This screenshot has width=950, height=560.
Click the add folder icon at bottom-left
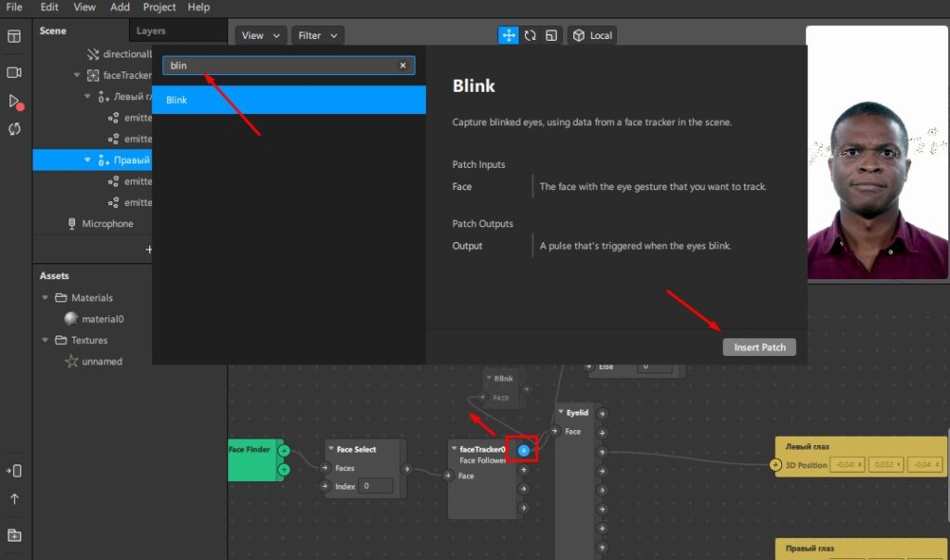click(x=14, y=535)
